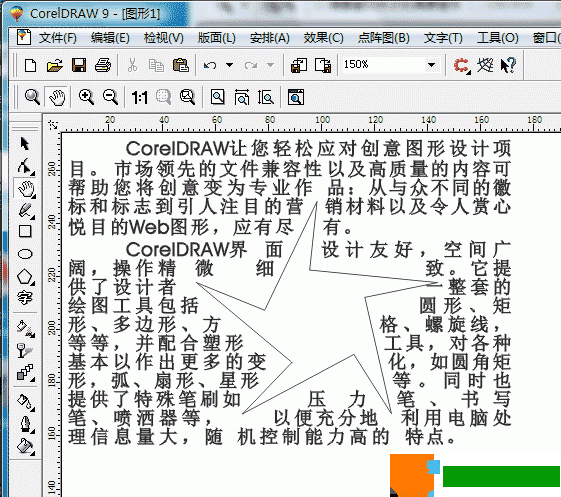Select the Rectangle tool

pos(25,232)
